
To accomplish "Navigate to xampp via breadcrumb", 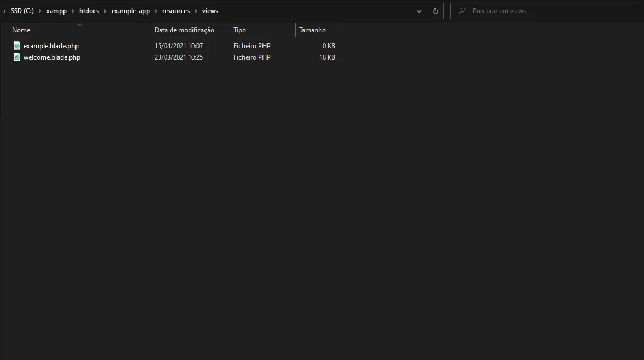I will pyautogui.click(x=56, y=10).
